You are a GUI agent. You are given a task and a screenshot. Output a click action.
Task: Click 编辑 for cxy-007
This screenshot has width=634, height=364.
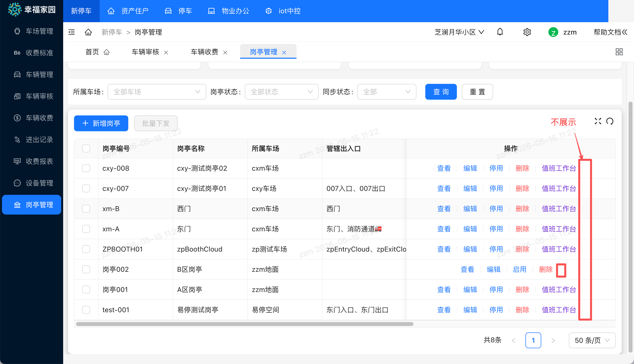tap(470, 188)
